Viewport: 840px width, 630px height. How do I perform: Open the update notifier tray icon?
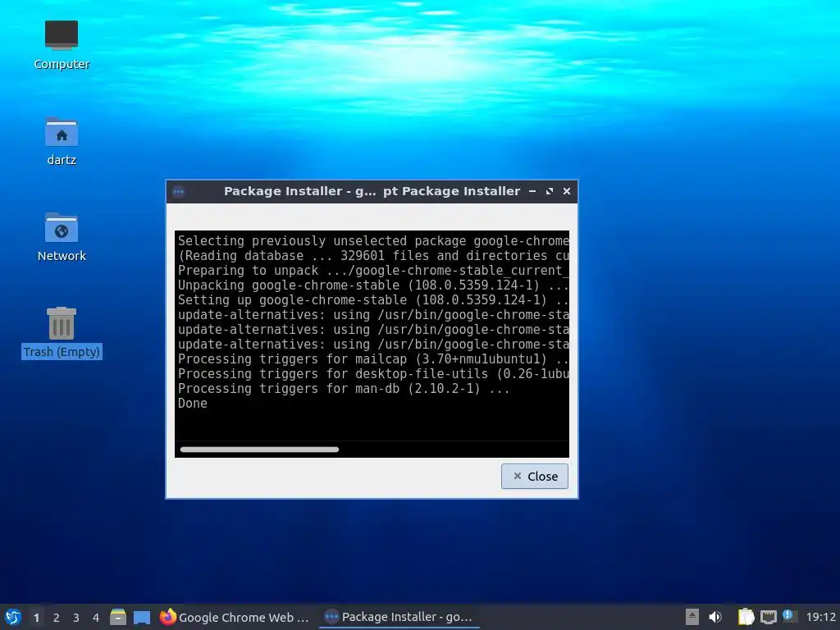point(789,616)
